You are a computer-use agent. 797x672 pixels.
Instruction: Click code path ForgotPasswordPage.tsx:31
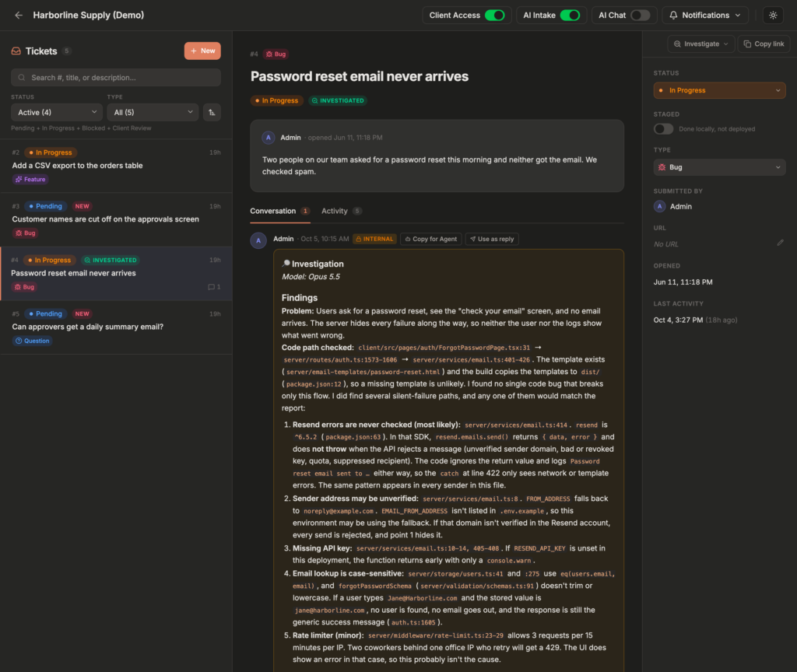[x=444, y=348]
